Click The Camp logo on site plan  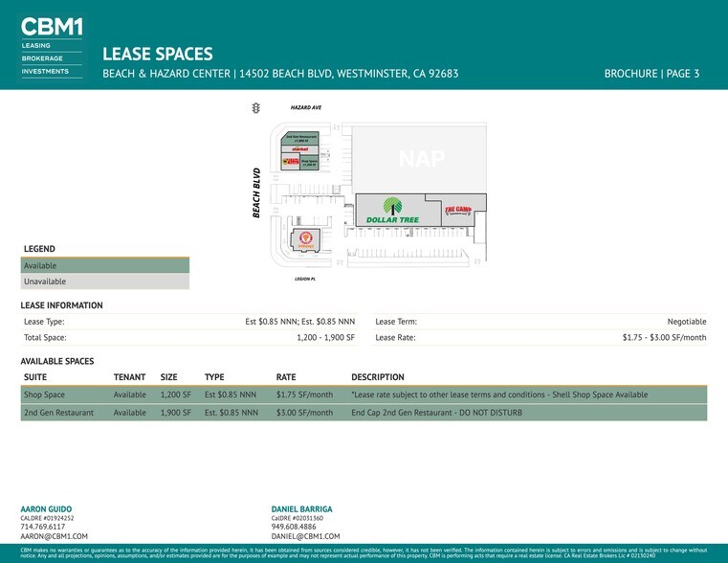[458, 210]
